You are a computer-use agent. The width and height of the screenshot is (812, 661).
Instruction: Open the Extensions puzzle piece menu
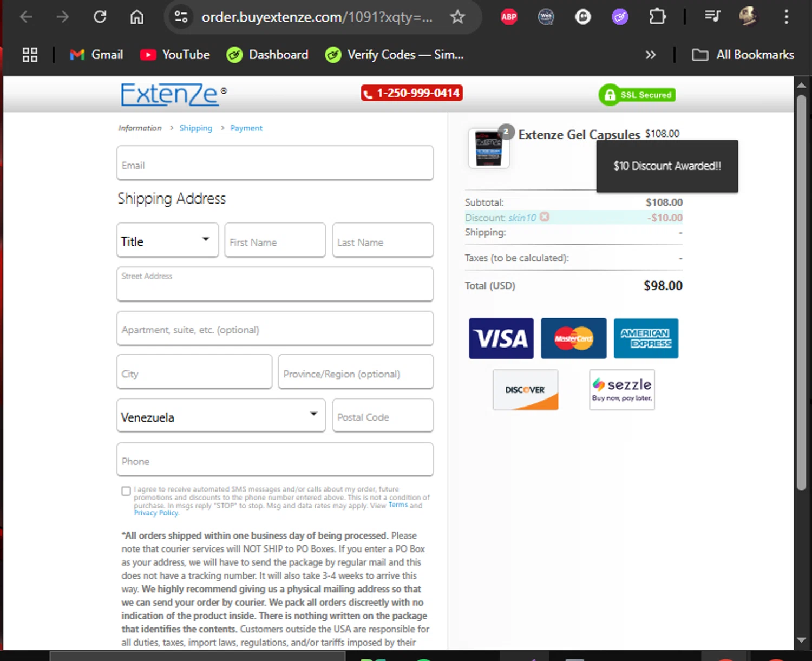657,17
